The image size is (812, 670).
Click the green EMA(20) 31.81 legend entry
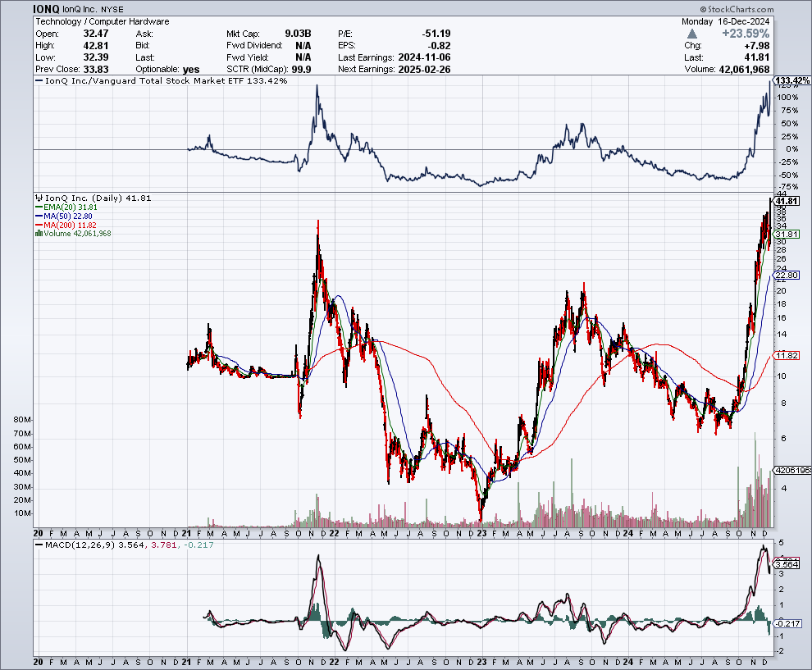pyautogui.click(x=66, y=207)
